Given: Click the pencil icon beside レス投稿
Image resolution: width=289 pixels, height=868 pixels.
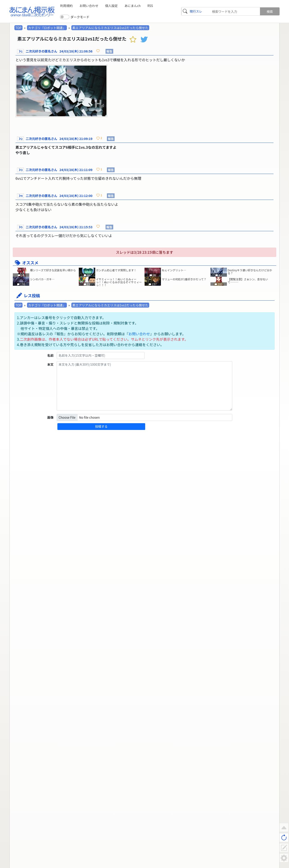Looking at the screenshot, I should click(x=19, y=295).
